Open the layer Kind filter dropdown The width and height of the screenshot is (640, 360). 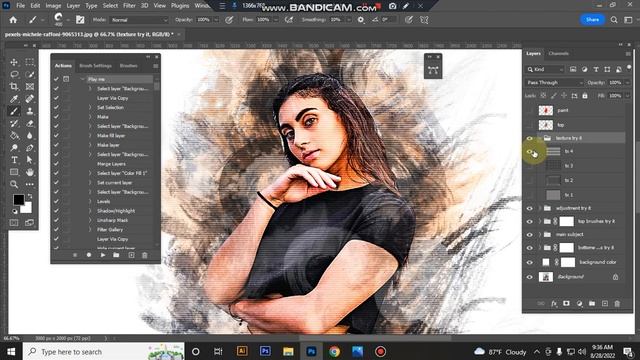pyautogui.click(x=545, y=69)
